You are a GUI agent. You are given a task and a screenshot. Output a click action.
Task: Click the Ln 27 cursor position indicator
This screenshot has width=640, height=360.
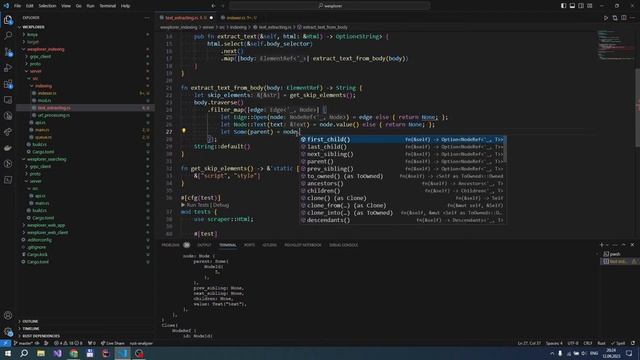529,343
